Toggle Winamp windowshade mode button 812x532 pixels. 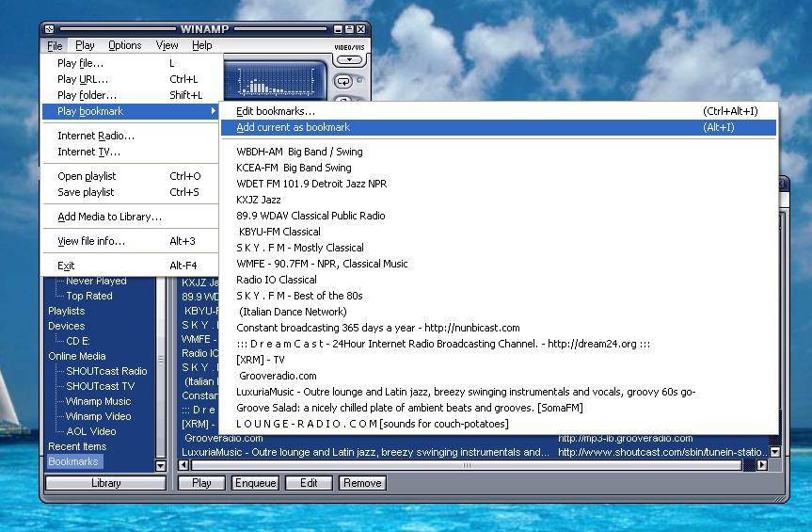(x=350, y=29)
